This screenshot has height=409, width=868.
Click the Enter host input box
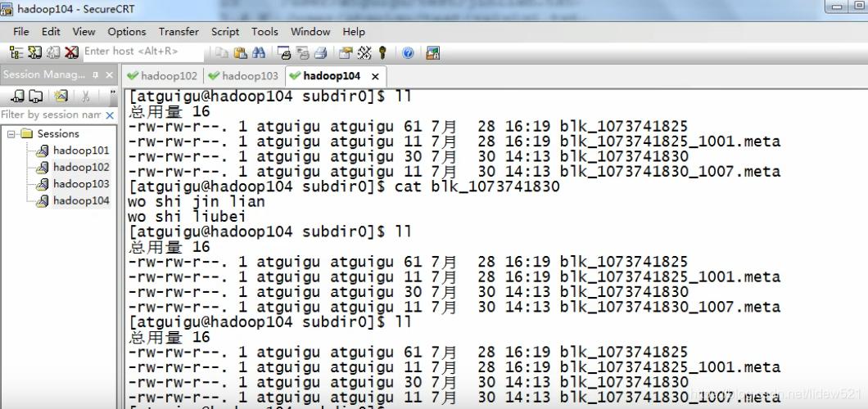point(143,52)
